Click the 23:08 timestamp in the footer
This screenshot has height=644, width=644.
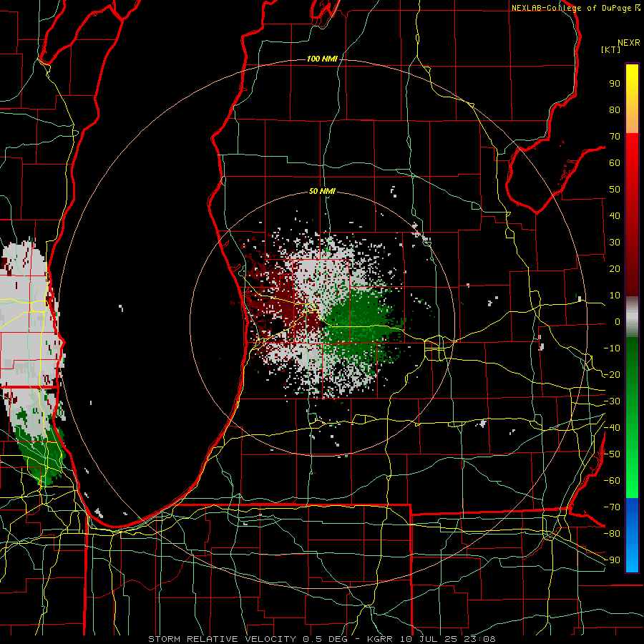tap(479, 639)
